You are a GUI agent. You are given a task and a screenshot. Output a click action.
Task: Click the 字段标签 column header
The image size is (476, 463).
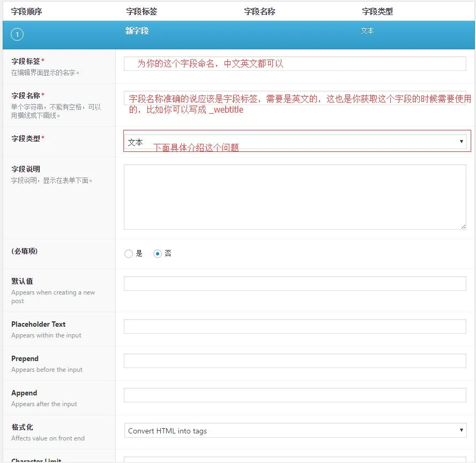pos(141,11)
